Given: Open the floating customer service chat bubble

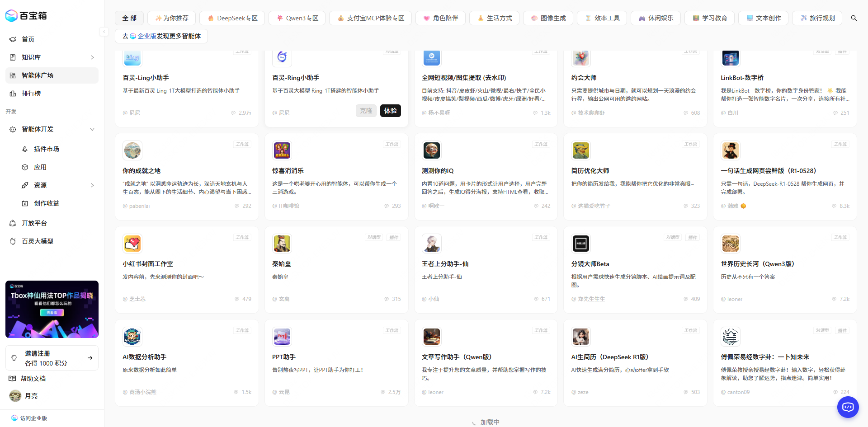Looking at the screenshot, I should point(848,407).
